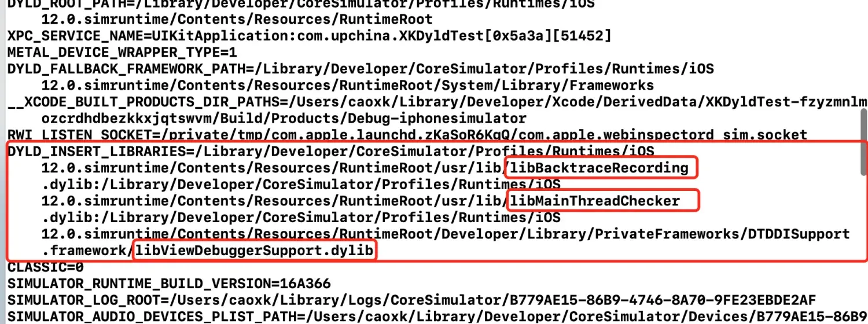Viewport: 868px width, 324px height.
Task: Click the CLASSIC=0 line
Action: click(45, 268)
